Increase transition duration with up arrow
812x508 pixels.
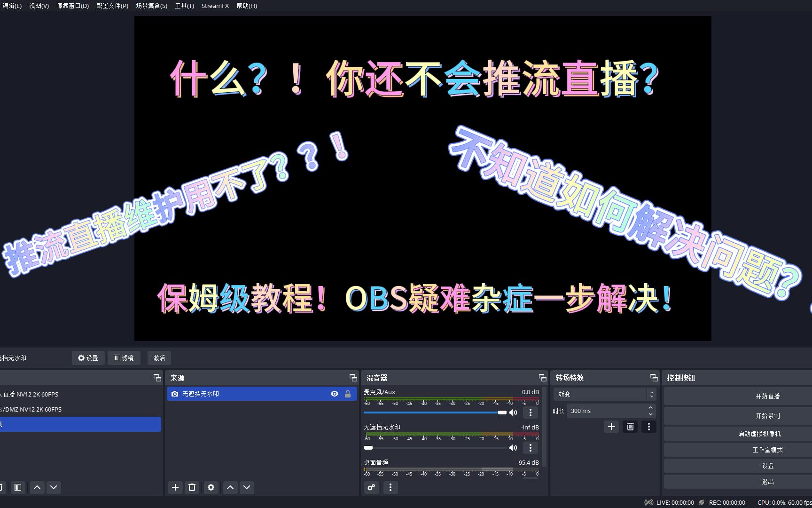pyautogui.click(x=650, y=408)
